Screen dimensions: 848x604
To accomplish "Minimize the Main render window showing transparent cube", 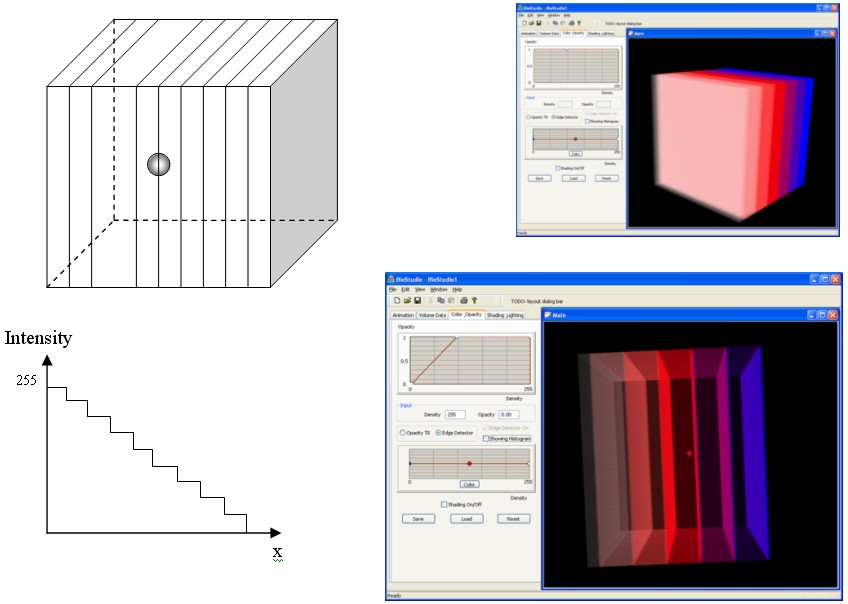I will tap(811, 315).
